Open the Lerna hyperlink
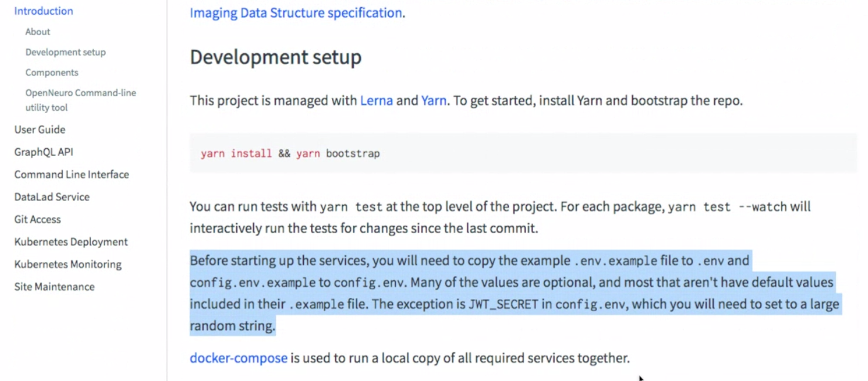Image resolution: width=868 pixels, height=381 pixels. 377,100
